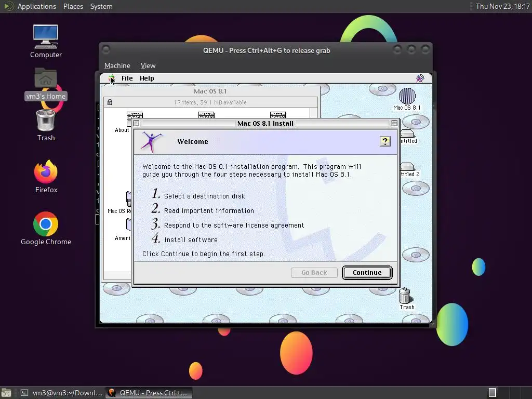Click the QEMU window menu button at title bar left
Screen dimensions: 532x399
coord(106,50)
